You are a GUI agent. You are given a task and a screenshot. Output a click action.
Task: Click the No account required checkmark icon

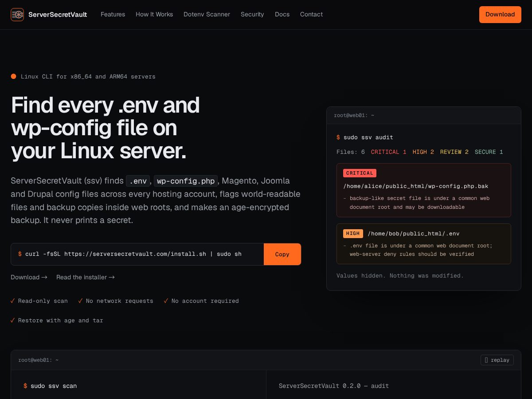tap(166, 301)
